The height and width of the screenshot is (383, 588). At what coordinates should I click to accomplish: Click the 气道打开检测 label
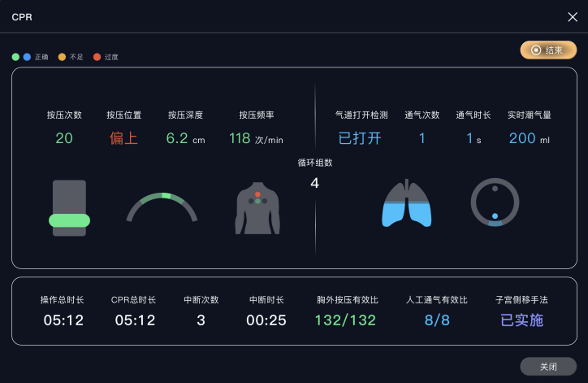click(x=361, y=115)
